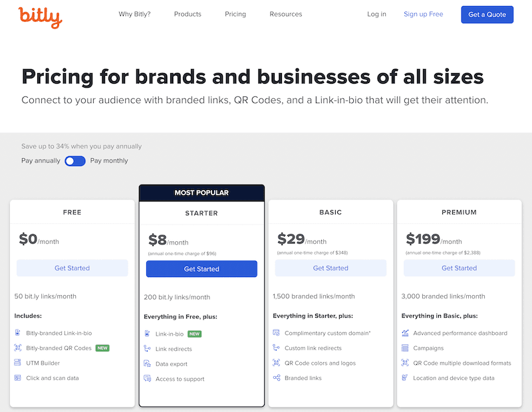Open the Why Bitly? dropdown
The height and width of the screenshot is (412, 532).
[134, 14]
